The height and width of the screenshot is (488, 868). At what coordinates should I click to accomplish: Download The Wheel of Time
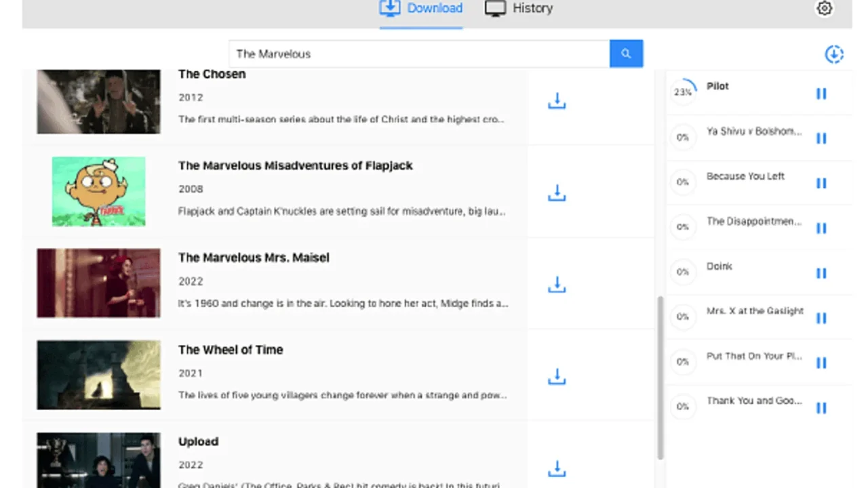557,377
